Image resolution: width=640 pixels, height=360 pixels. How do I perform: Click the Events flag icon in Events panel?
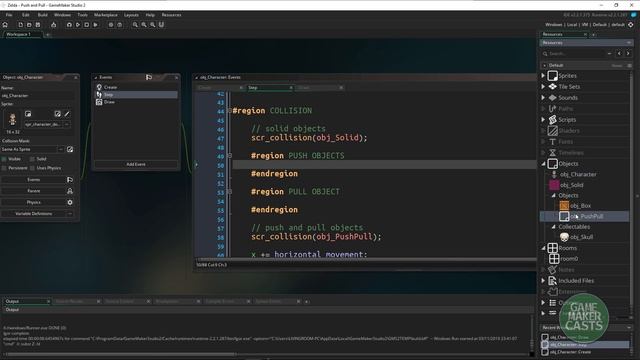[x=149, y=77]
